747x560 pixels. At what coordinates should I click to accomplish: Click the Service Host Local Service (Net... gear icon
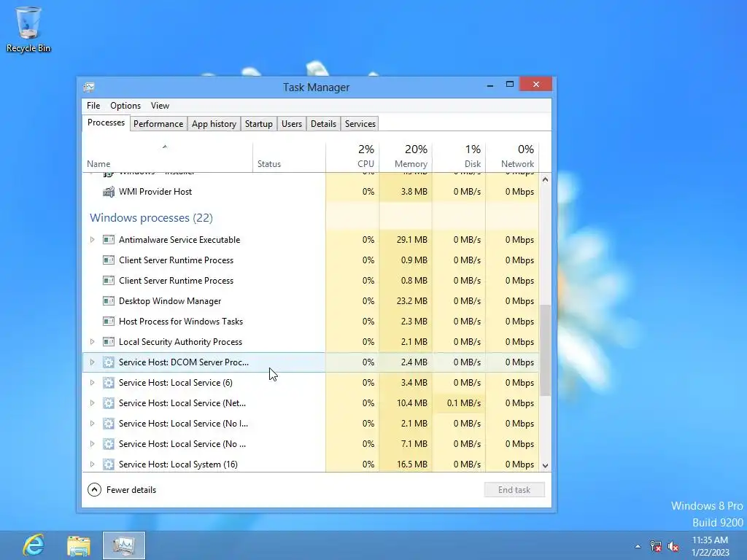tap(109, 403)
